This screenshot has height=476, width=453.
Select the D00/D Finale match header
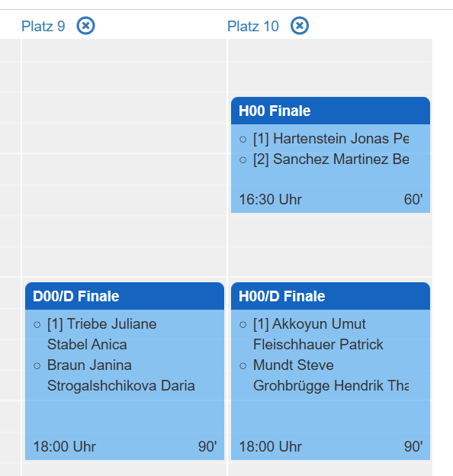pos(125,296)
